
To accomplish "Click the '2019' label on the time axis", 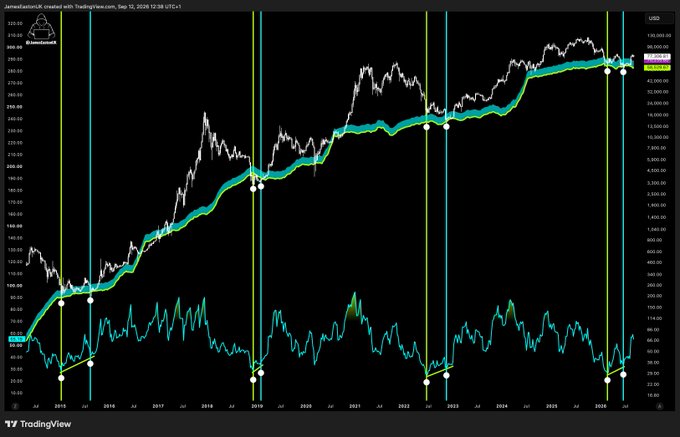I will 257,406.
